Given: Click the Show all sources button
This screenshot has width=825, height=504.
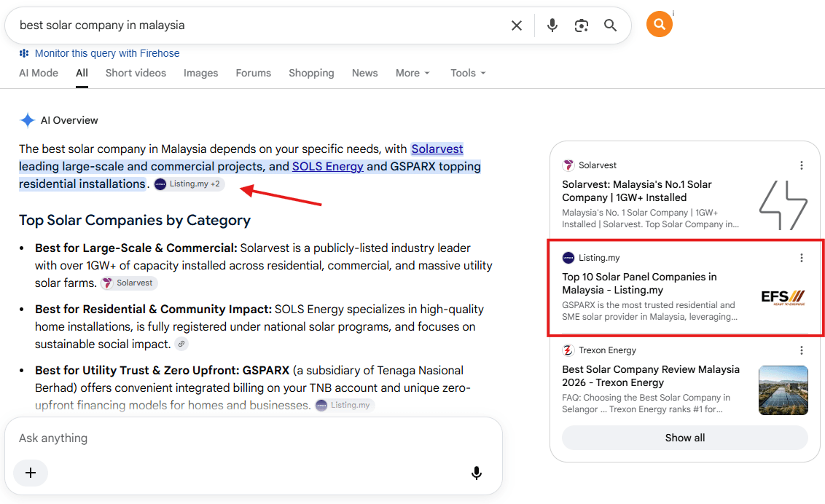Looking at the screenshot, I should pos(684,438).
